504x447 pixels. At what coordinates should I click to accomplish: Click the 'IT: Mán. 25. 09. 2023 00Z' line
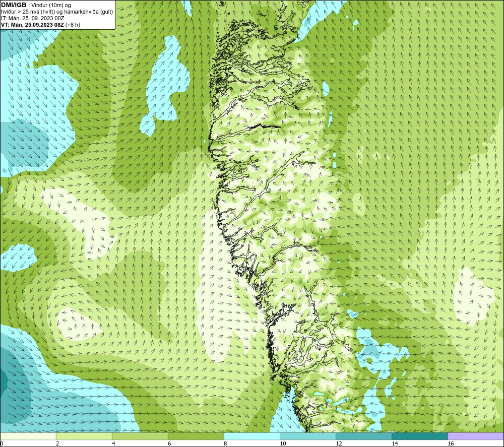coord(32,18)
